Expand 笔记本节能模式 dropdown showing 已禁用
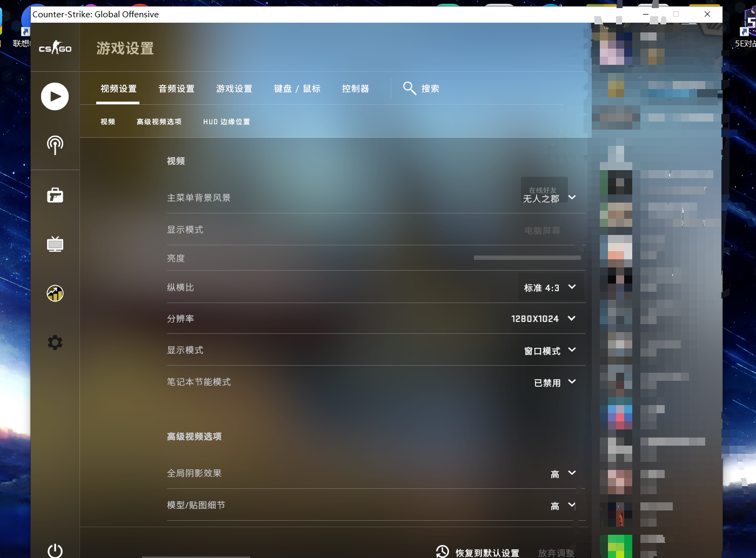 pyautogui.click(x=555, y=382)
